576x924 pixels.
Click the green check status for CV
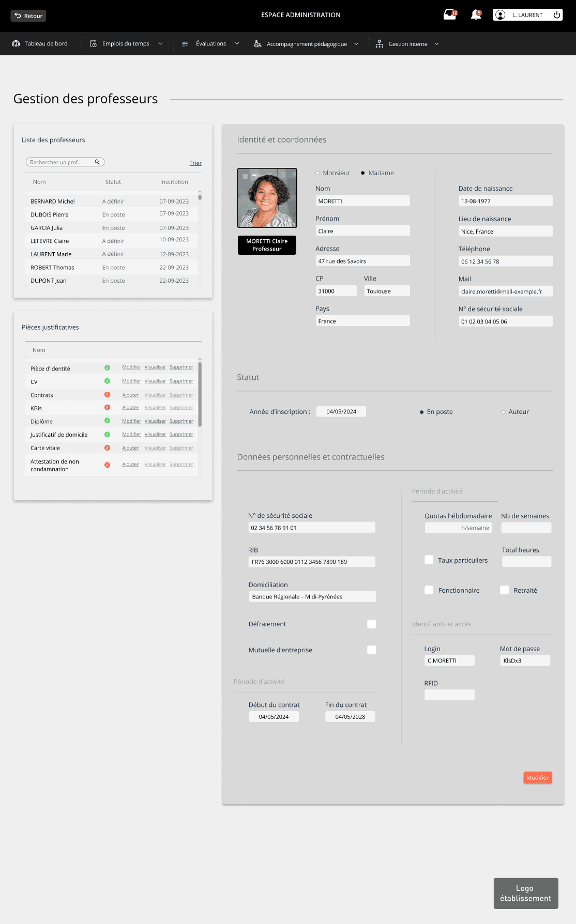click(x=108, y=381)
